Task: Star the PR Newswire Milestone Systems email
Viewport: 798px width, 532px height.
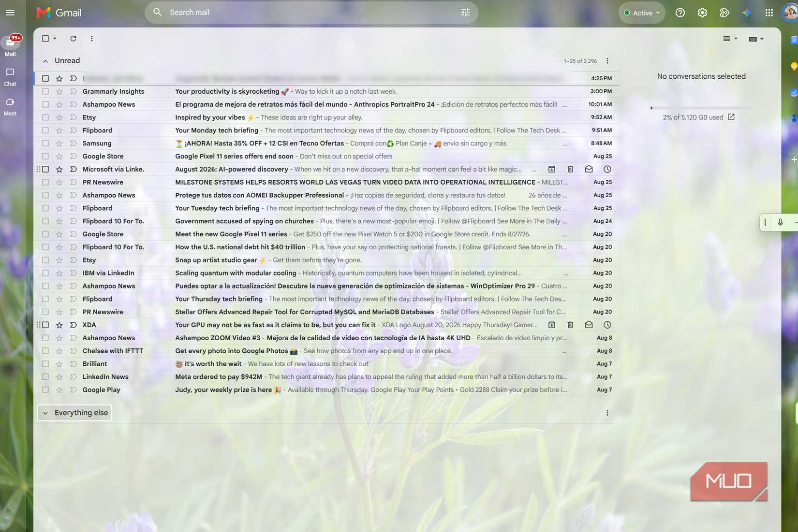Action: tap(59, 182)
